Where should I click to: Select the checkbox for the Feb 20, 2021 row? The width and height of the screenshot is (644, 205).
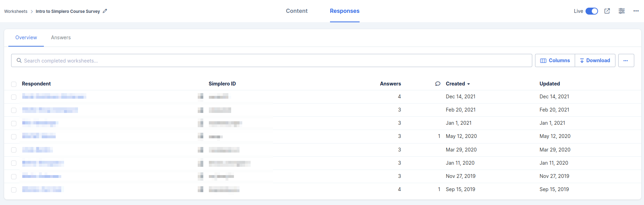[14, 110]
